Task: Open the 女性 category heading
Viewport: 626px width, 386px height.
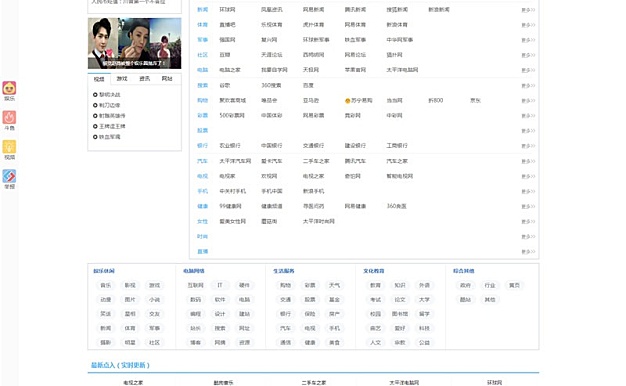Action: (x=202, y=221)
